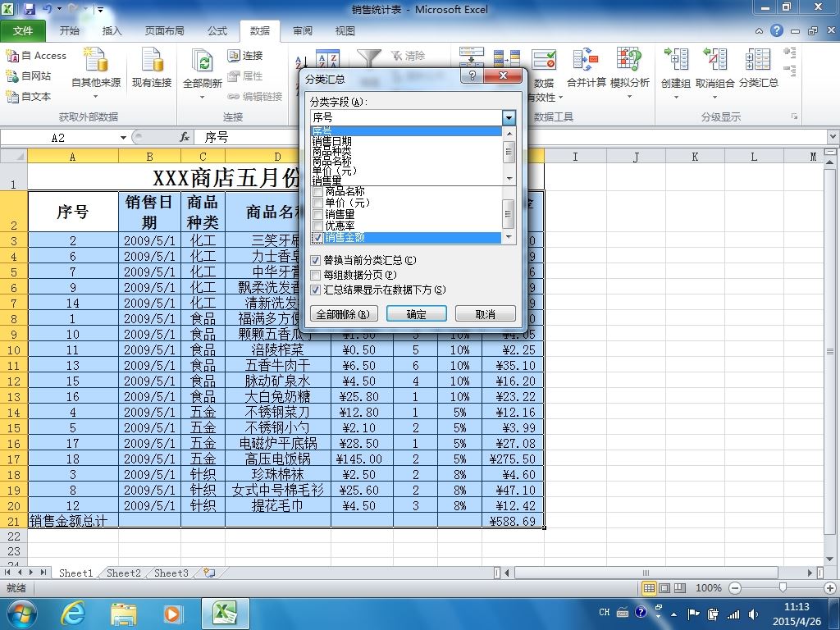Click the 连接 connections icon
Screen dimensions: 840x630
[233, 55]
